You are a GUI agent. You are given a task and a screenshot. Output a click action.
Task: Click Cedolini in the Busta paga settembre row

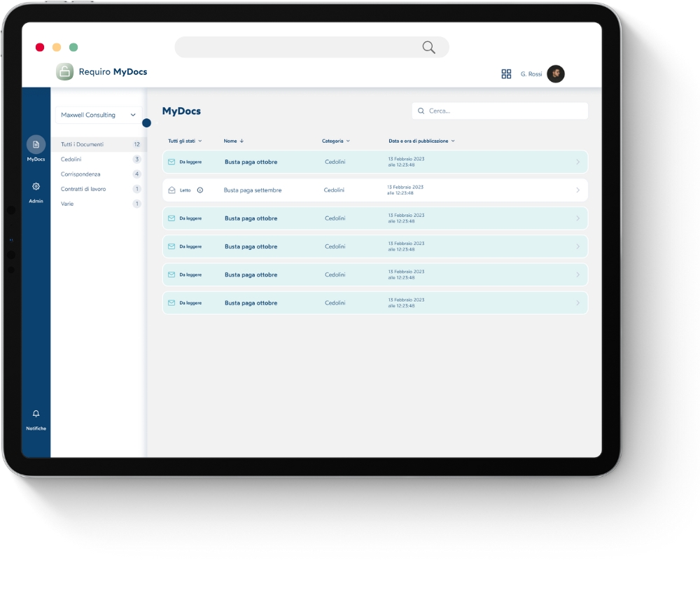coord(334,190)
